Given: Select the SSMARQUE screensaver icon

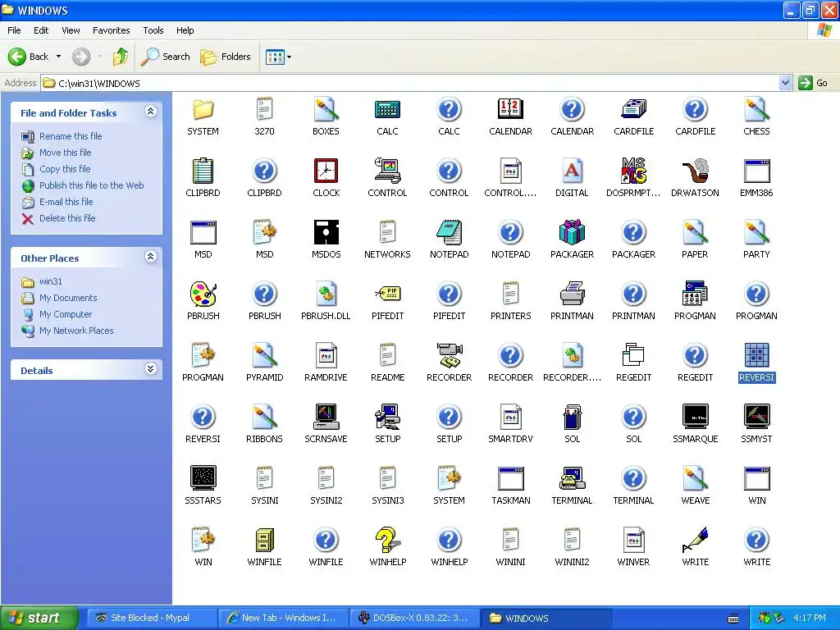Looking at the screenshot, I should coord(695,417).
